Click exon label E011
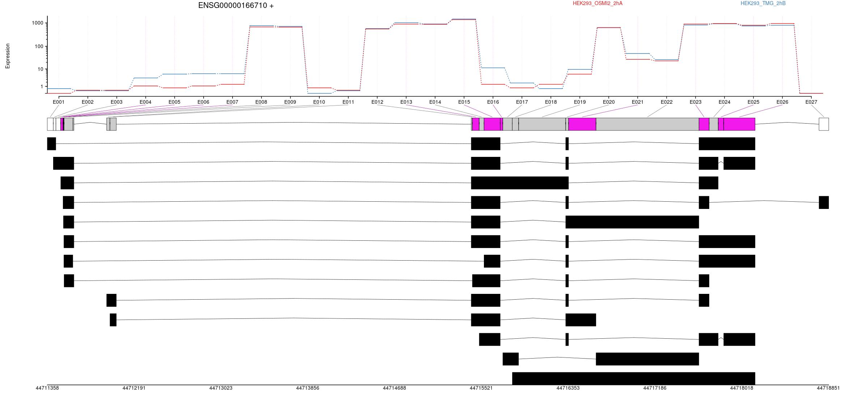The width and height of the screenshot is (868, 394). tap(348, 102)
